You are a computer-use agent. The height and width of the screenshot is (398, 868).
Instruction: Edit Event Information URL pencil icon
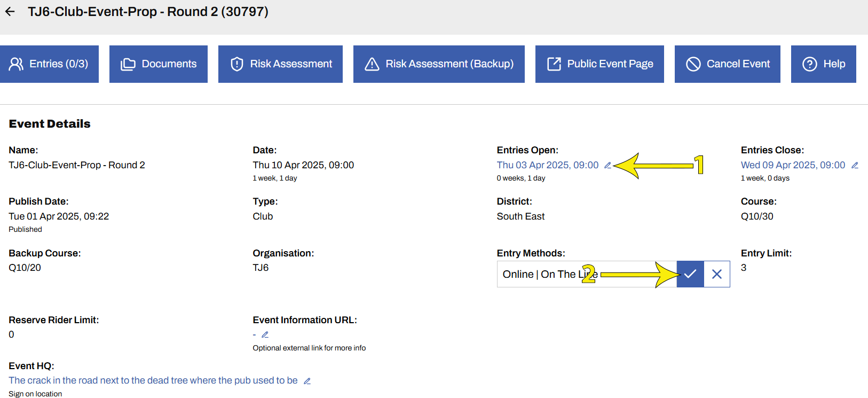coord(265,335)
